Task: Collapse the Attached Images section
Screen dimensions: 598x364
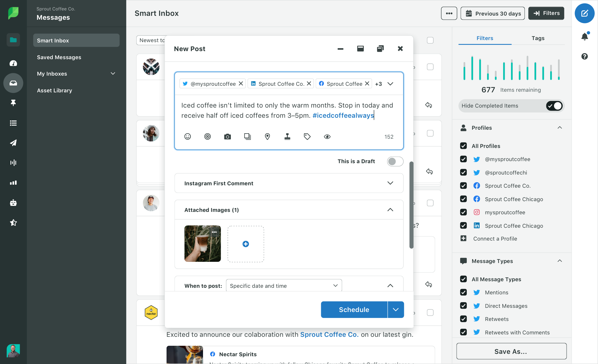Action: click(390, 210)
